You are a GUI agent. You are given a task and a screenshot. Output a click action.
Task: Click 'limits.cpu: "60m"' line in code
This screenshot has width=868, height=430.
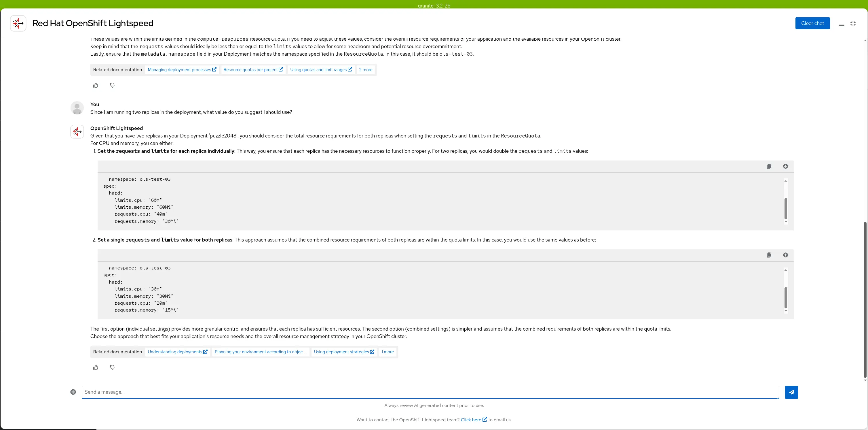[x=138, y=200]
